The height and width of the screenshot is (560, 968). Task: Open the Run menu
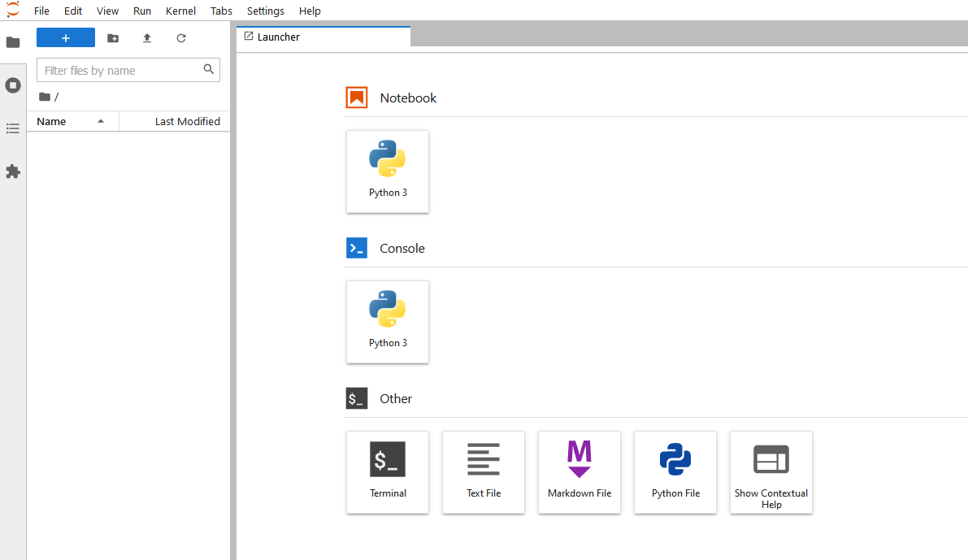pos(142,11)
